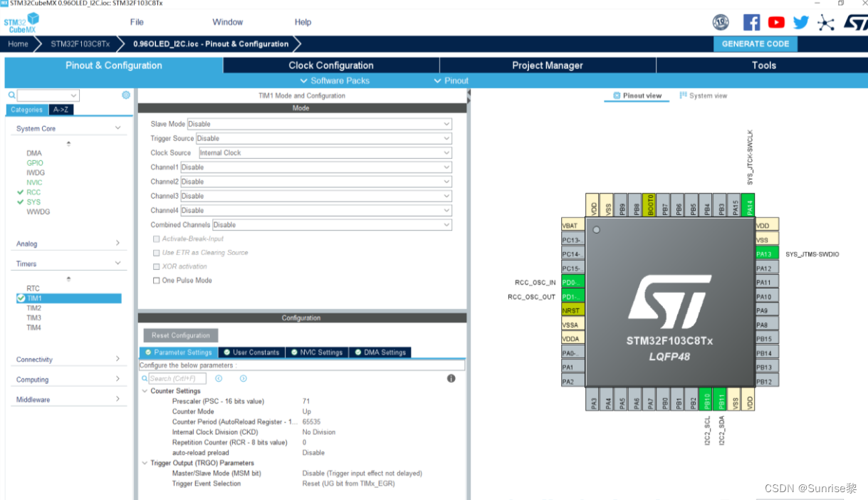Open the Clock Source dropdown
This screenshot has height=500, width=868.
click(325, 152)
